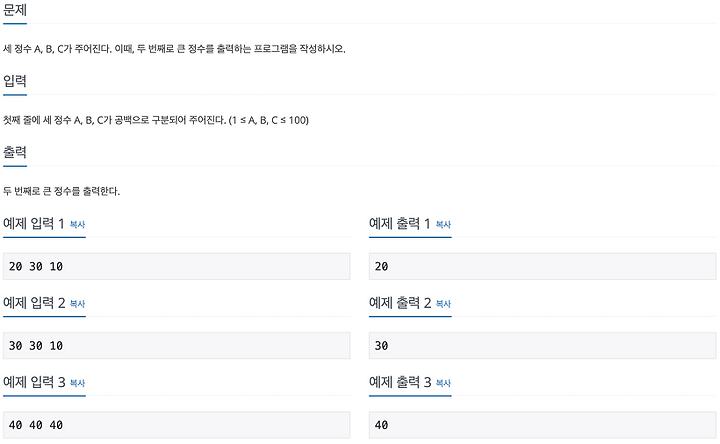Click the 예제 출력 2 heading
Viewport: 720px width, 444px height.
400,303
